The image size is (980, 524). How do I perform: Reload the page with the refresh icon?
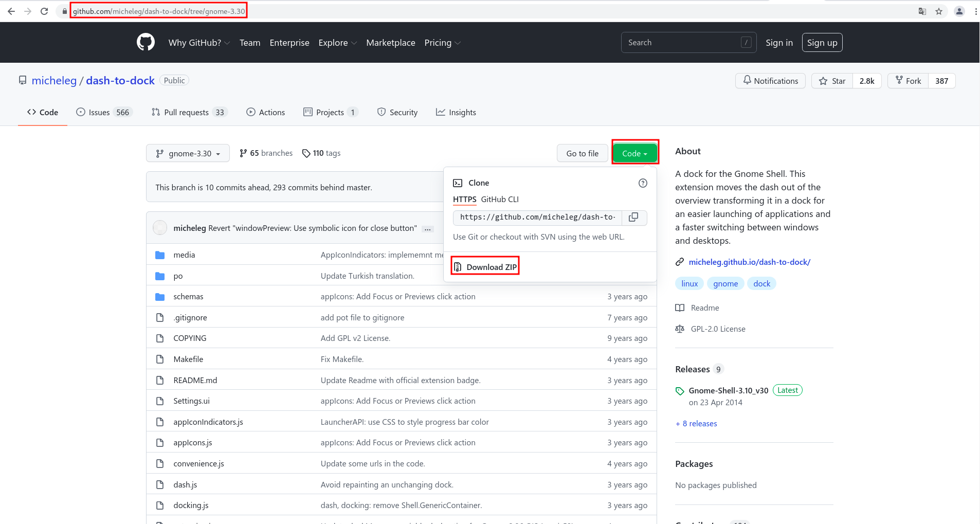(x=44, y=11)
